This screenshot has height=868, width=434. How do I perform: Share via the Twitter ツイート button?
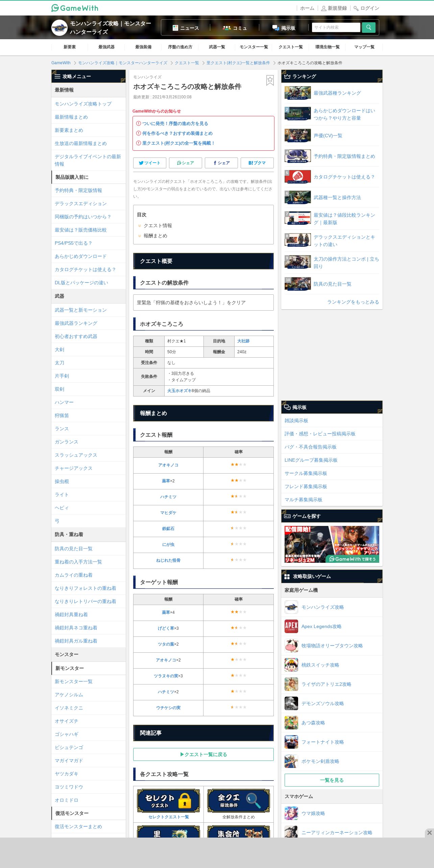pos(149,163)
